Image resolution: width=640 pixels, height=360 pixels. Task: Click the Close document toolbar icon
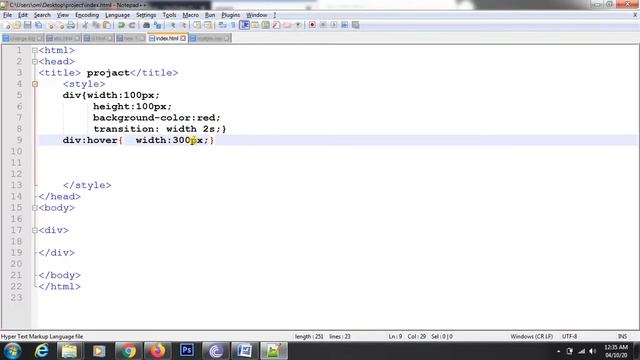(x=51, y=25)
